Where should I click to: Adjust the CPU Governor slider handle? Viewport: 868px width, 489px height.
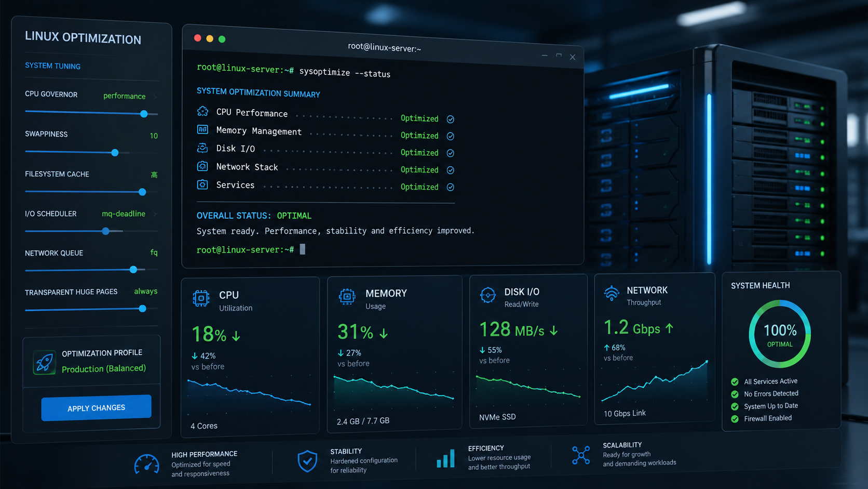tap(144, 114)
